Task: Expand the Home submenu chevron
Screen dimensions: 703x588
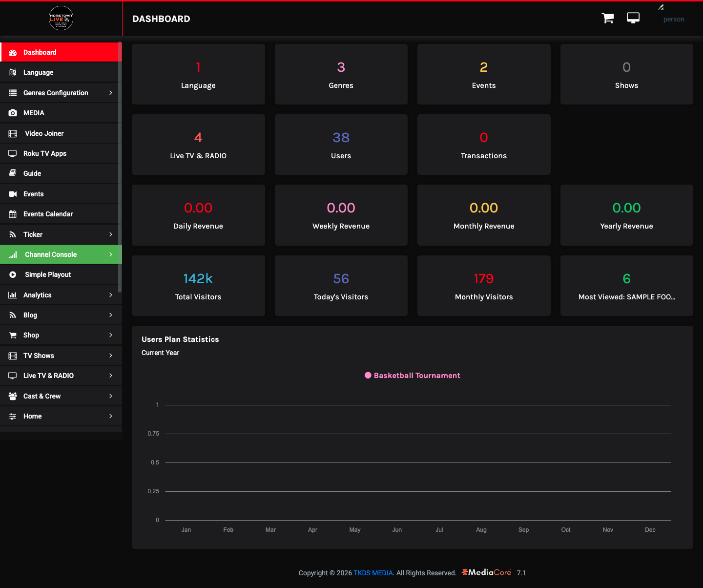Action: point(111,416)
